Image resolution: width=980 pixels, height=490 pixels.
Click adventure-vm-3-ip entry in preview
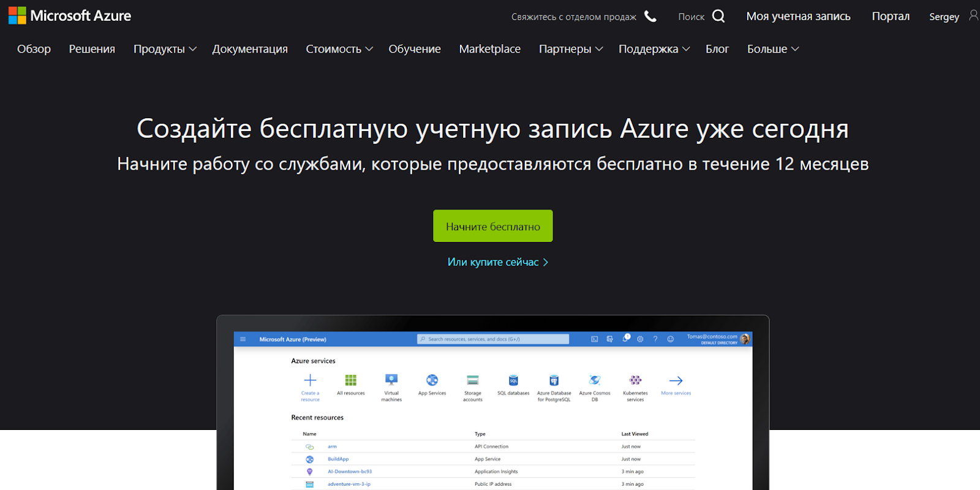[349, 484]
